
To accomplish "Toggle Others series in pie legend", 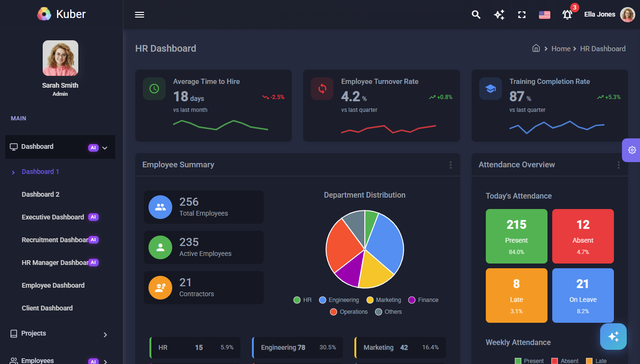I will 388,312.
